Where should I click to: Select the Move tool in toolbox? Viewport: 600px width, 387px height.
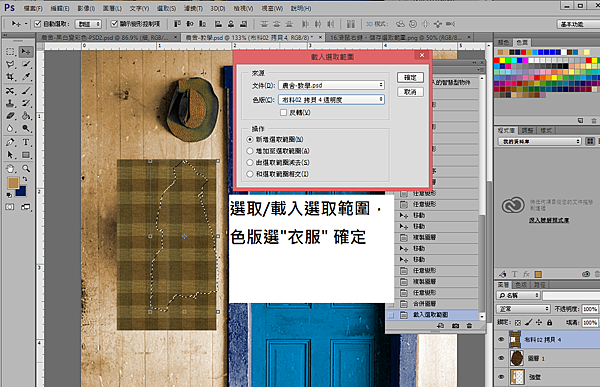pyautogui.click(x=26, y=52)
